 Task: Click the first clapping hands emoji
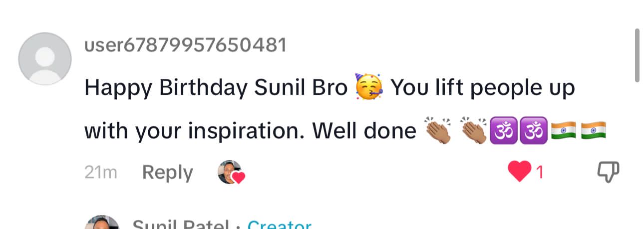(438, 131)
